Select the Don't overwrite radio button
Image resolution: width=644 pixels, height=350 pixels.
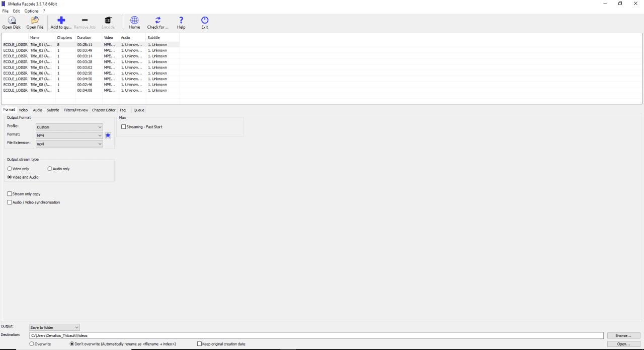72,344
